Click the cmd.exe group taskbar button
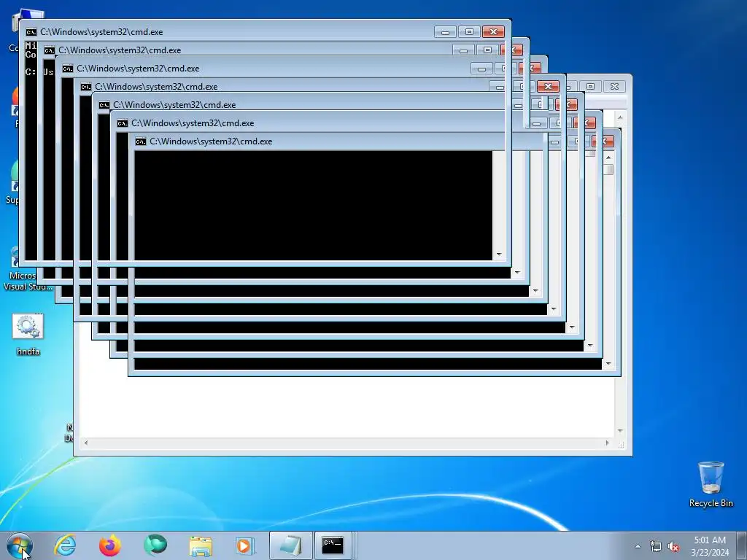 pyautogui.click(x=333, y=545)
